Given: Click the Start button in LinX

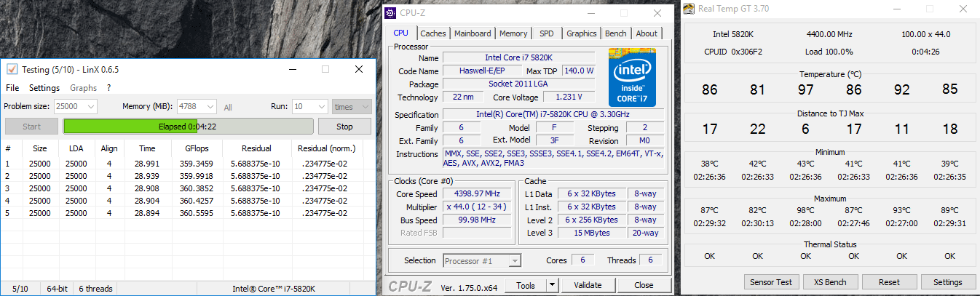Looking at the screenshot, I should click(31, 127).
